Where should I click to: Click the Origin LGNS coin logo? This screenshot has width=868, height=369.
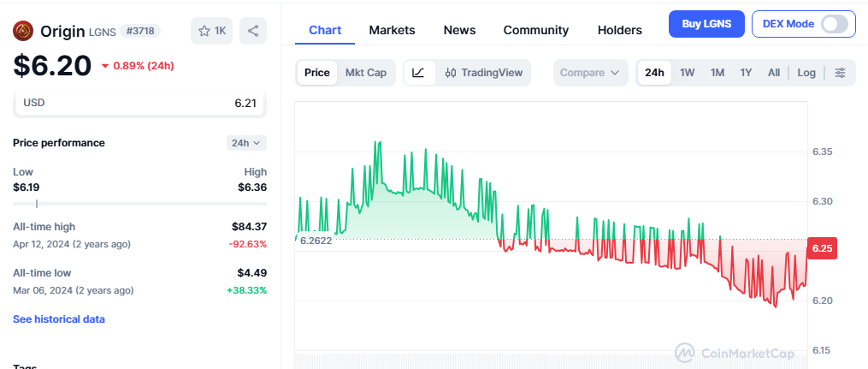pyautogui.click(x=24, y=31)
